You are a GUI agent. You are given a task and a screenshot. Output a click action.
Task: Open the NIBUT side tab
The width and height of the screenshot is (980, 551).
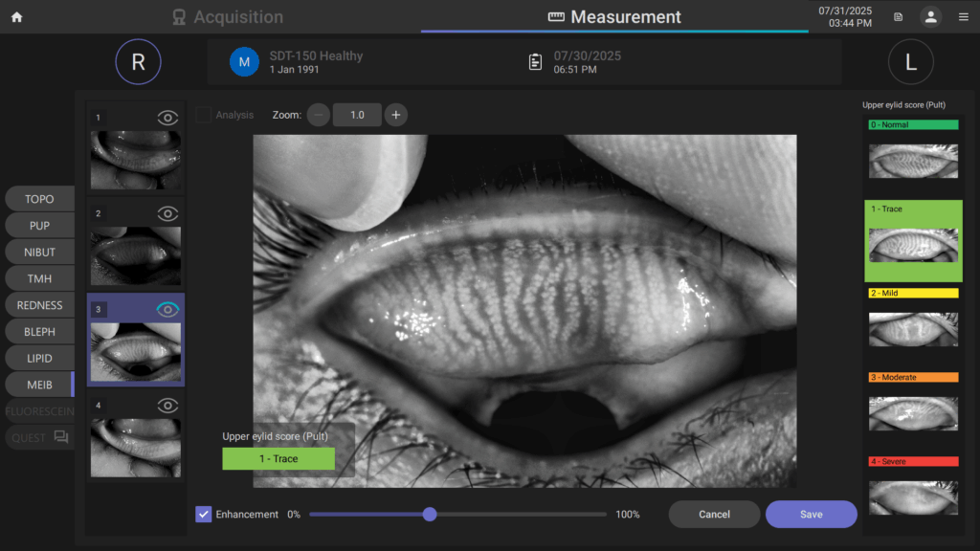coord(39,253)
